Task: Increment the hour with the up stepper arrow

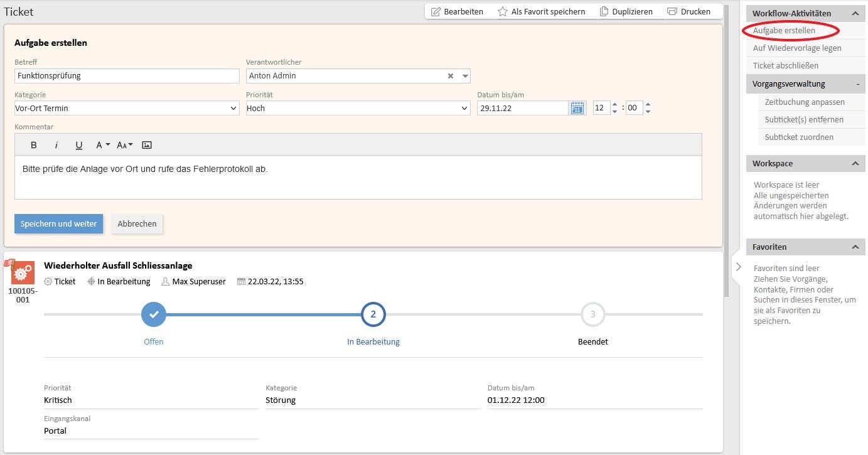Action: coord(613,104)
